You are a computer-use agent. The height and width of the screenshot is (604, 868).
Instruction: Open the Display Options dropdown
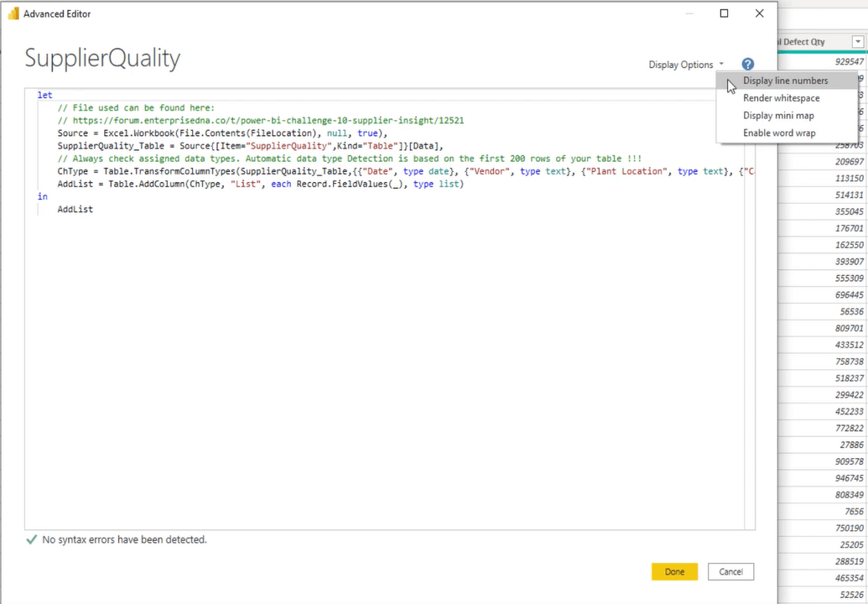(686, 65)
